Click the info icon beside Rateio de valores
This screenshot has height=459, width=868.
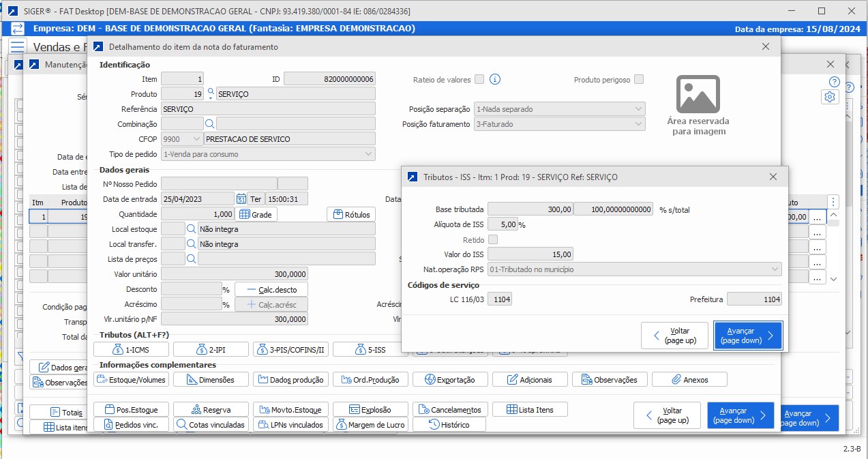pos(495,79)
